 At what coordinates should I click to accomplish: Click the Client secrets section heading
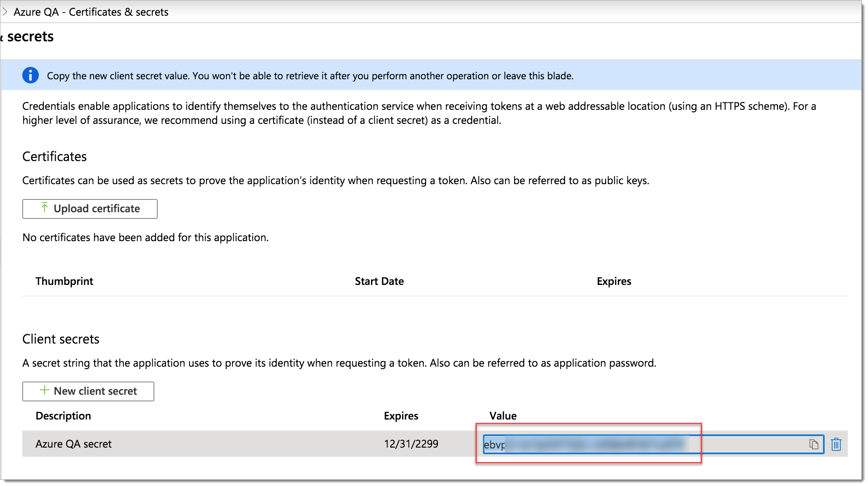tap(61, 339)
